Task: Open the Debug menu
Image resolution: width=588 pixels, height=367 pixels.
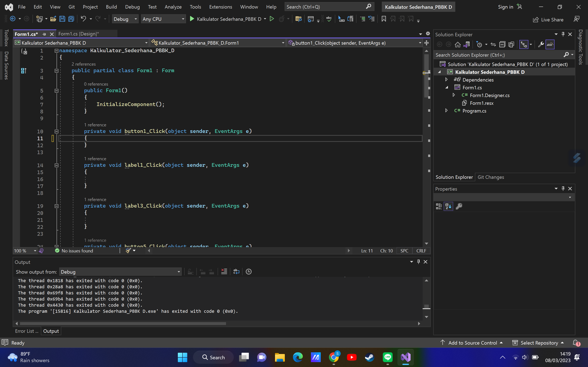Action: tap(133, 7)
